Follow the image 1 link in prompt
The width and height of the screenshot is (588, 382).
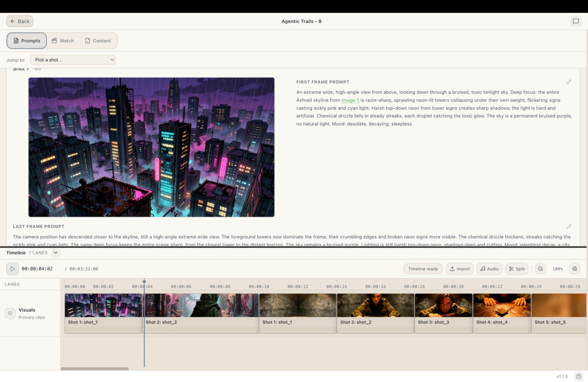click(x=350, y=100)
